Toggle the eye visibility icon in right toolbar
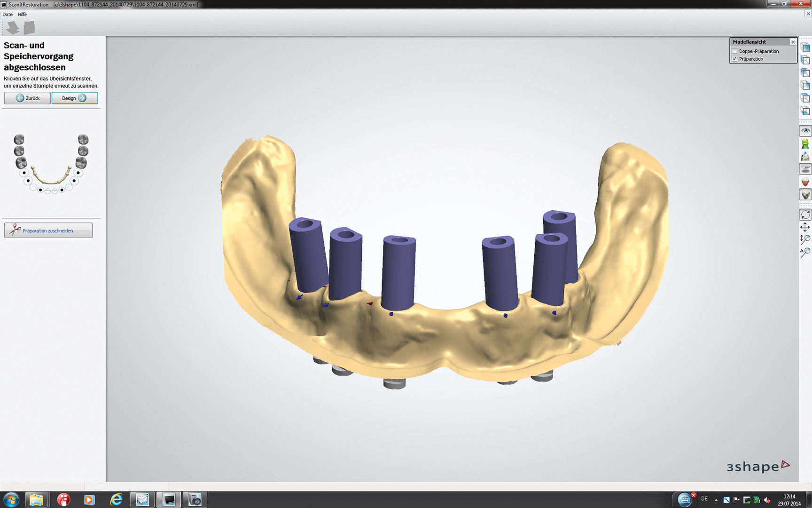 (805, 131)
